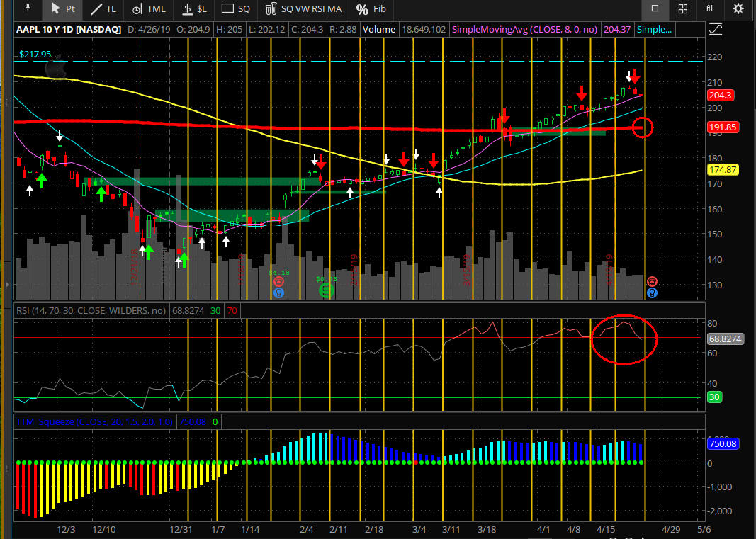
Task: Click the chart scale icon above price axis
Action: [716, 30]
